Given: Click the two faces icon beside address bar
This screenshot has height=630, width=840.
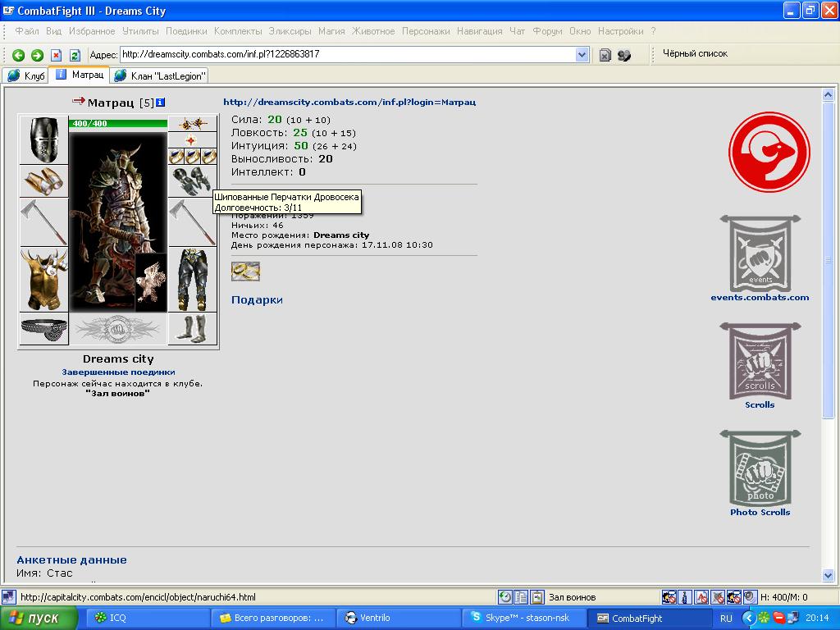Looking at the screenshot, I should pyautogui.click(x=624, y=55).
